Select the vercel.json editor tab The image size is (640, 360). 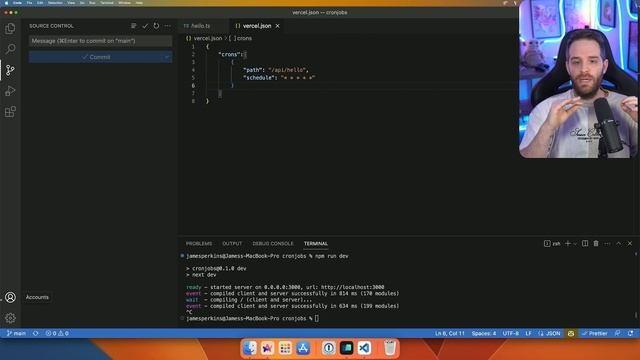click(x=257, y=26)
